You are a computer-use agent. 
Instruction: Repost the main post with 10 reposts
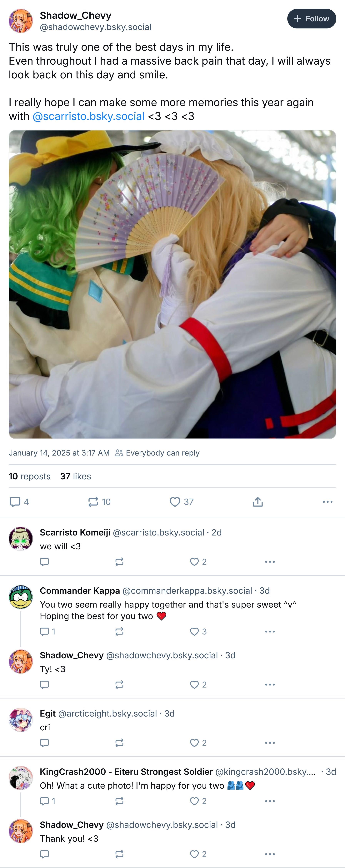coord(99,502)
